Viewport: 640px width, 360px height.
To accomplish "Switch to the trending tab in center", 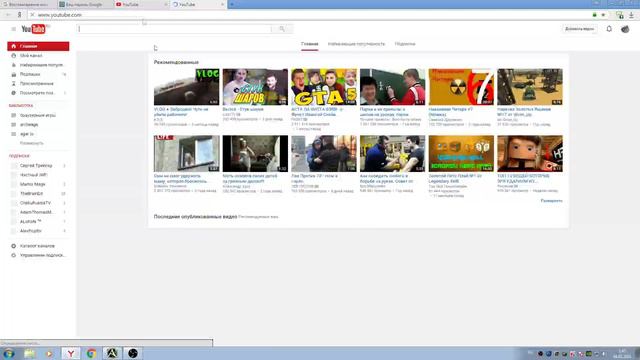I will 356,44.
